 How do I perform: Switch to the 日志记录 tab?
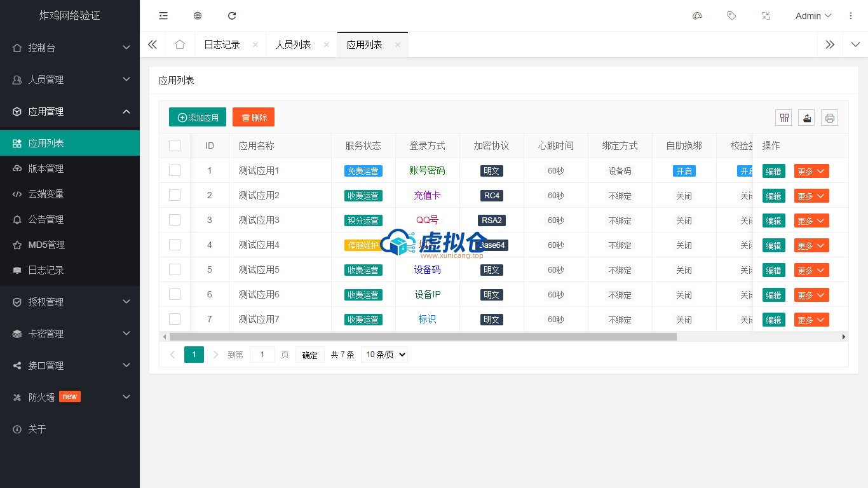pos(222,44)
